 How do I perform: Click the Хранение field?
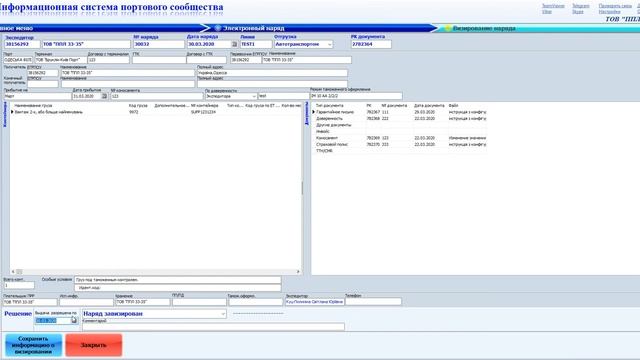click(142, 302)
